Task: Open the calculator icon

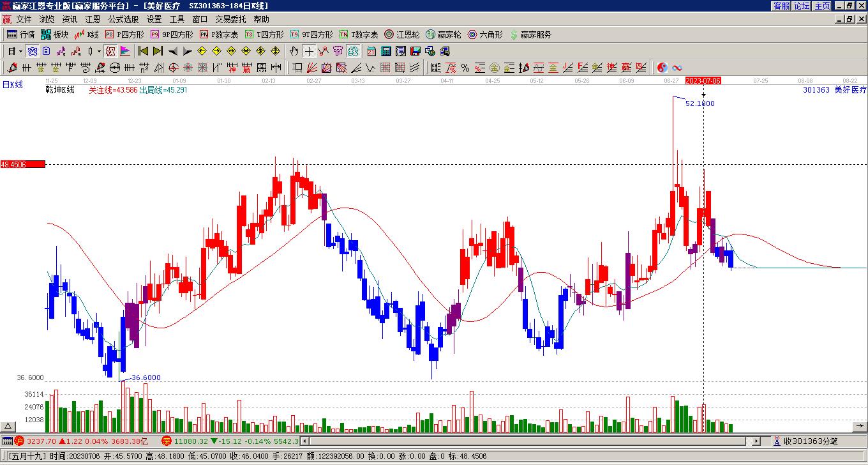Action: [x=386, y=51]
